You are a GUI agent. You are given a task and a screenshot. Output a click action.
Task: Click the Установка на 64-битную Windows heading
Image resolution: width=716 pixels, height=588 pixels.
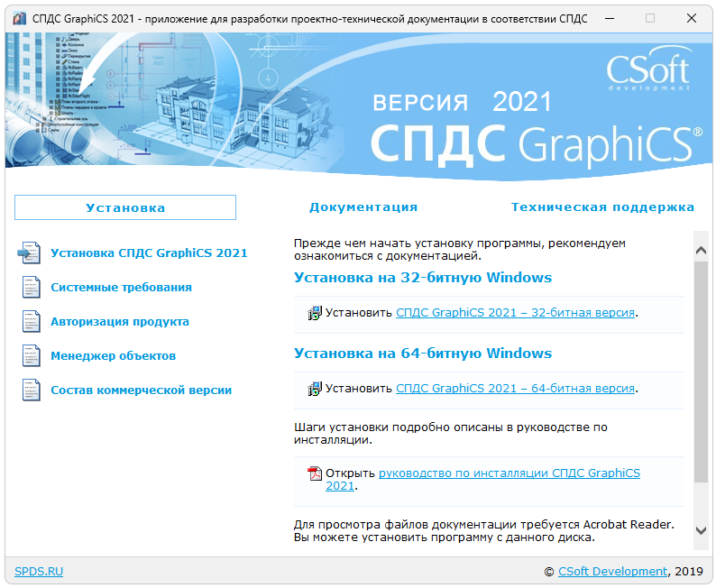click(x=423, y=354)
